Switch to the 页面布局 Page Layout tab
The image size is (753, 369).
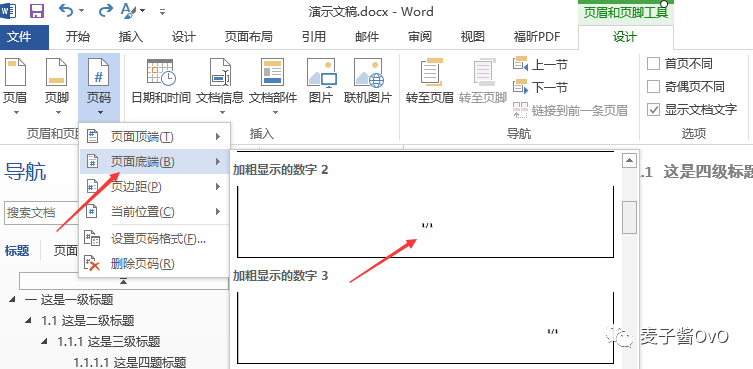point(249,37)
